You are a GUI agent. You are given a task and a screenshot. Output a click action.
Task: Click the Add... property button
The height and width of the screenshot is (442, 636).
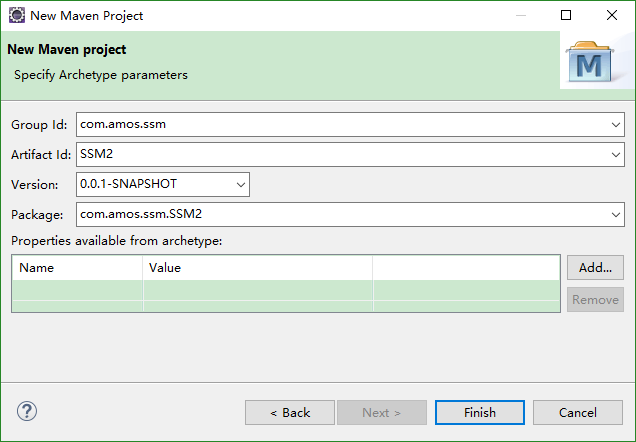click(595, 267)
